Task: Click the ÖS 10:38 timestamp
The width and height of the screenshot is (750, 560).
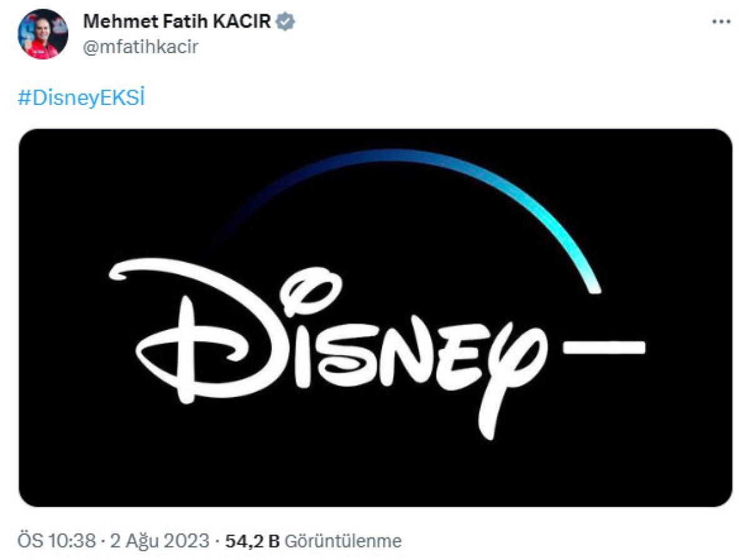Action: [56, 541]
